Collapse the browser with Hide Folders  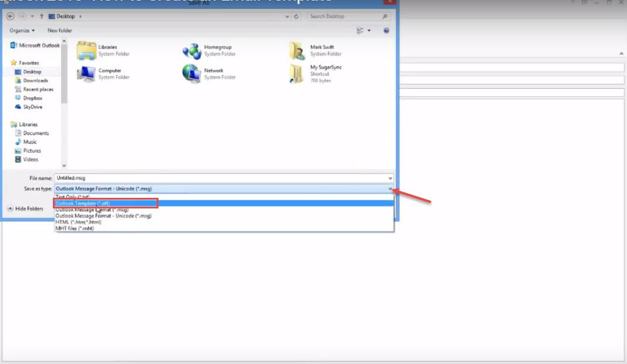[x=25, y=208]
